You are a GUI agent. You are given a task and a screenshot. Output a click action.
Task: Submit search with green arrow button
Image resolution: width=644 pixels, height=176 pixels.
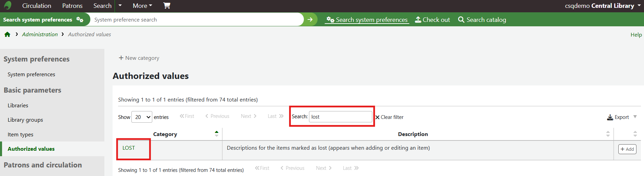310,19
